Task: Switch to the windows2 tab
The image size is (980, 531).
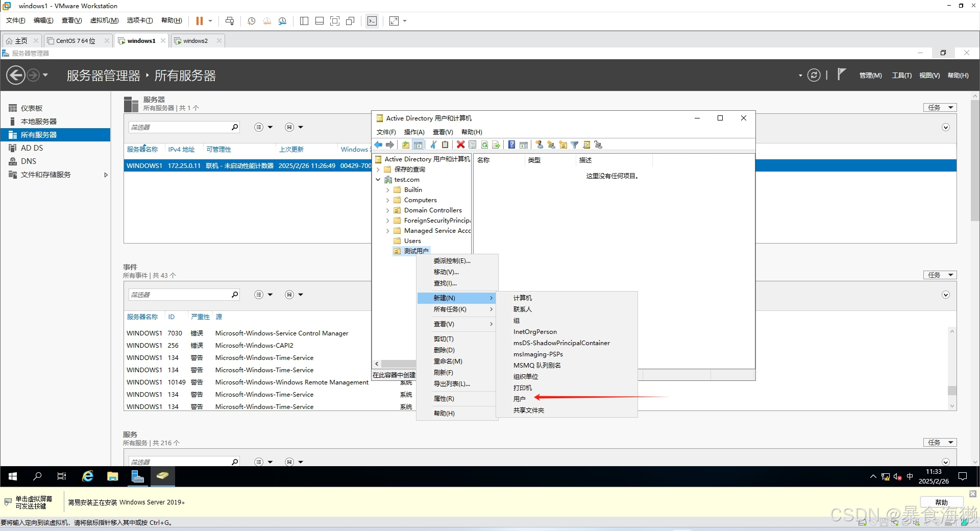Action: [195, 41]
